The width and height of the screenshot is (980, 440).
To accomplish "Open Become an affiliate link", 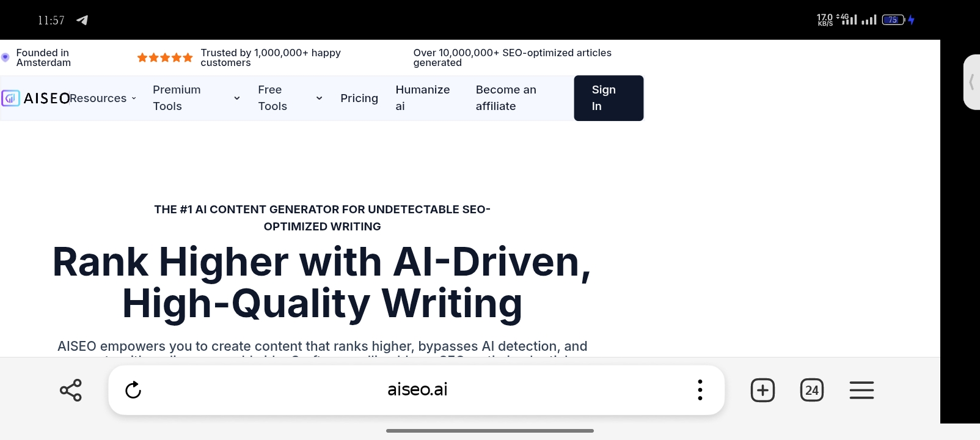I will 506,98.
